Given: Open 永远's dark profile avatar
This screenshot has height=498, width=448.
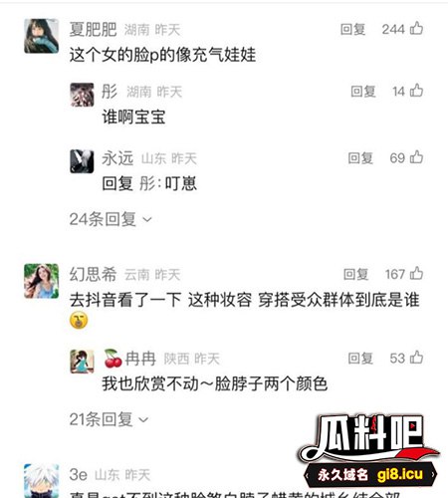Looking at the screenshot, I should click(82, 161).
